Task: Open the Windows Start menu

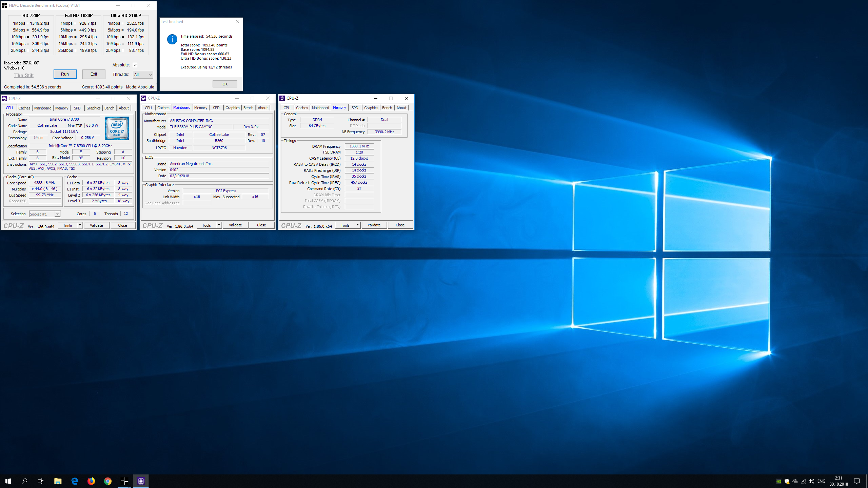Action: point(8,481)
